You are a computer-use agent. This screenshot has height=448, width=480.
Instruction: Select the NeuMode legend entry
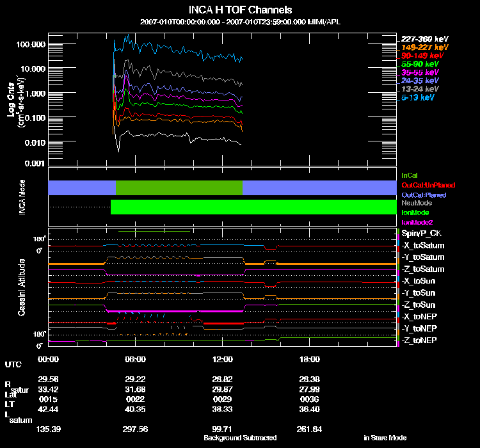pos(415,203)
